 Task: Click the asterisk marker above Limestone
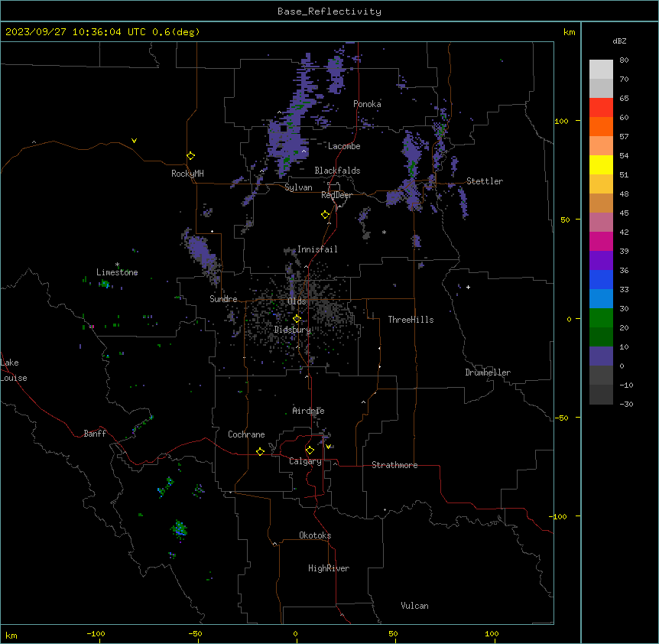tap(117, 265)
